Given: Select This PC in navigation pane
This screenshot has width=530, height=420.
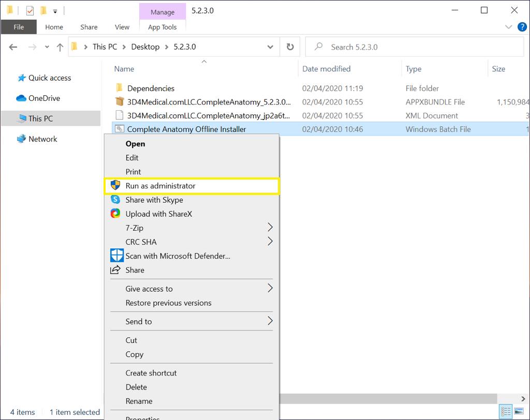Looking at the screenshot, I should click(x=51, y=118).
